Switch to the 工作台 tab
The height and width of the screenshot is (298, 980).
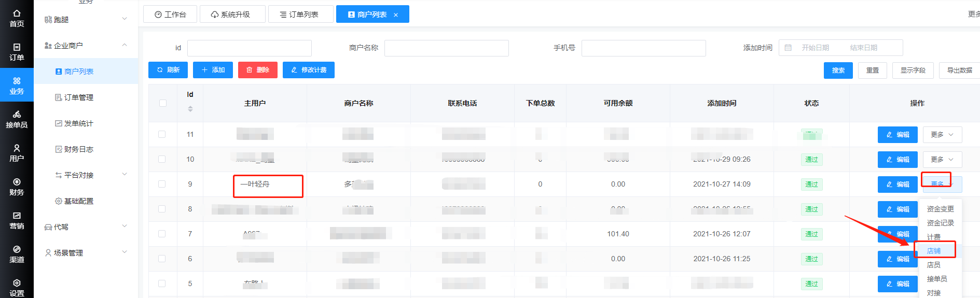(x=170, y=15)
